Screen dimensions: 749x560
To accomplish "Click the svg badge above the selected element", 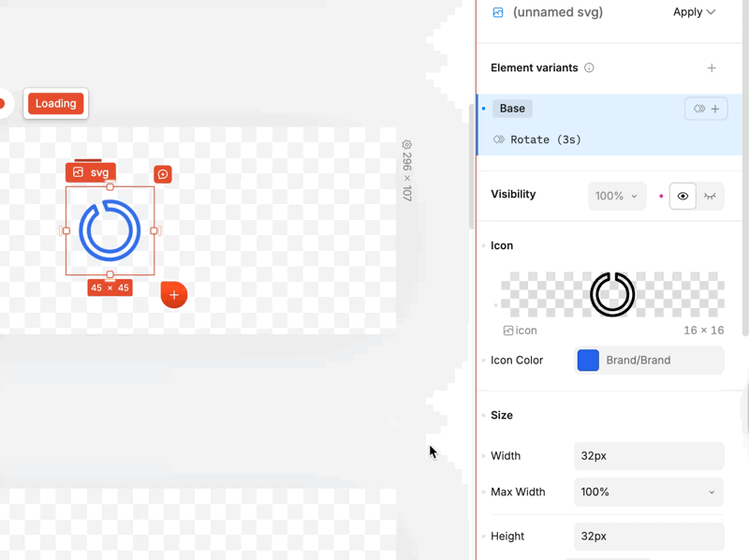I will 90,171.
